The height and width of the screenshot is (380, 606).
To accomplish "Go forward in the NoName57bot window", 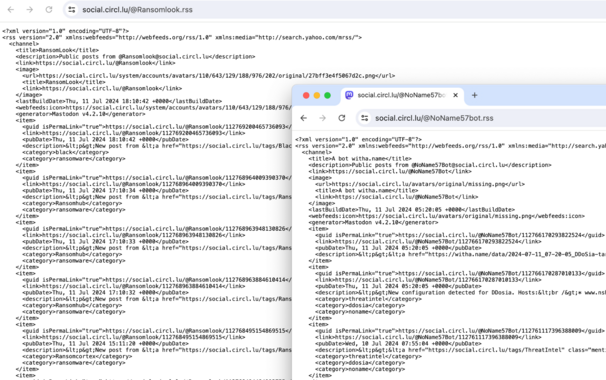I will point(323,118).
